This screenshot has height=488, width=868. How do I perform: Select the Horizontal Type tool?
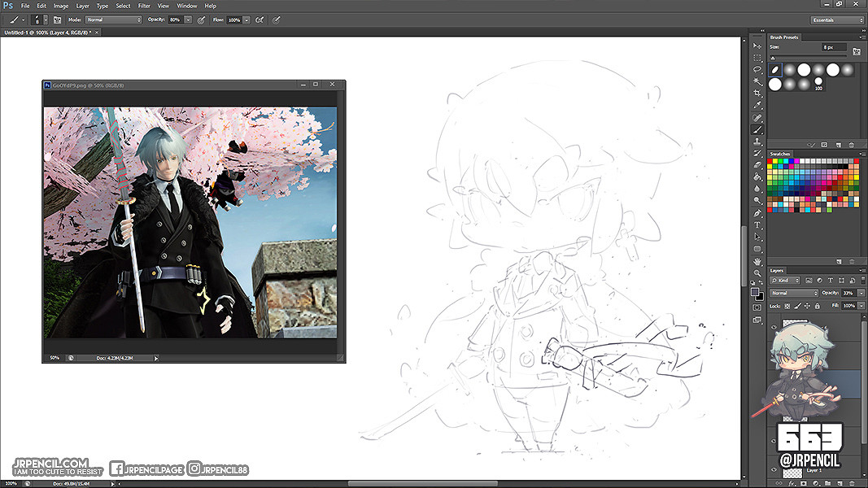[x=757, y=225]
